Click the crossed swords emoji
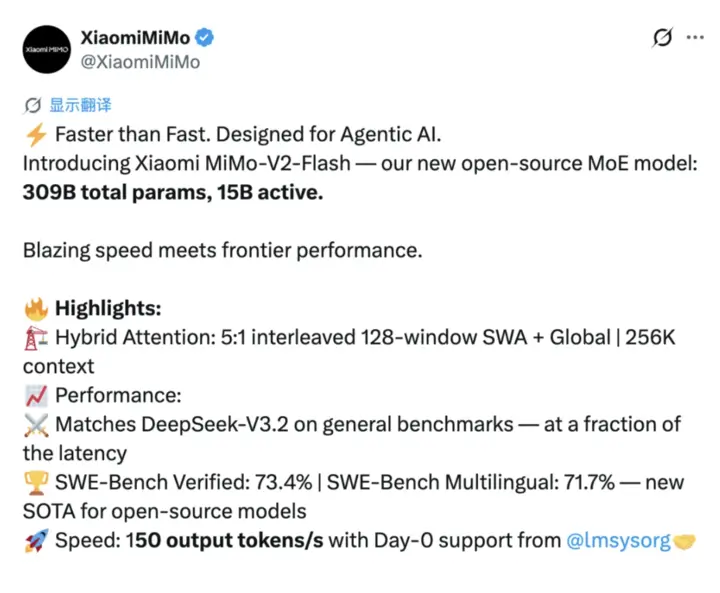The width and height of the screenshot is (720, 593). click(x=35, y=425)
